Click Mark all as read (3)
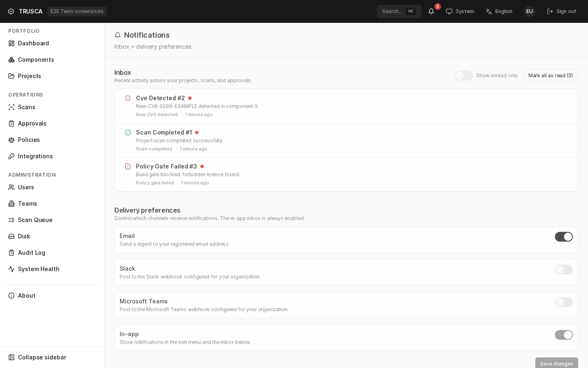 [550, 76]
